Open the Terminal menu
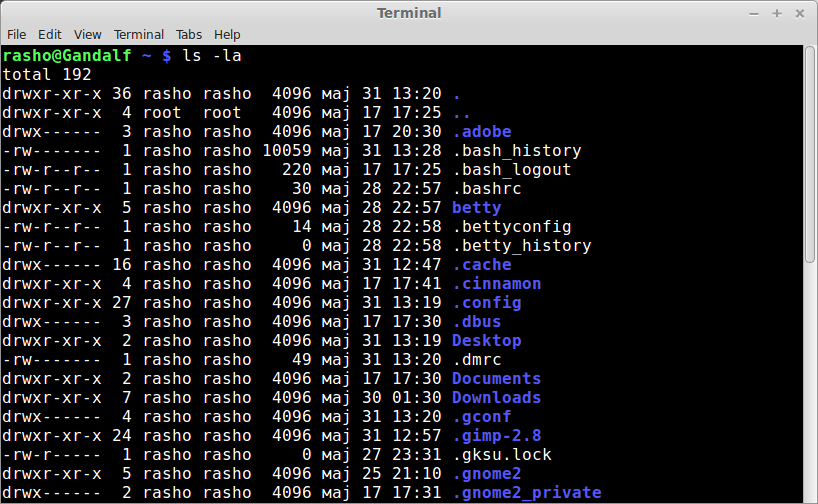Viewport: 818px width, 504px height. [139, 34]
